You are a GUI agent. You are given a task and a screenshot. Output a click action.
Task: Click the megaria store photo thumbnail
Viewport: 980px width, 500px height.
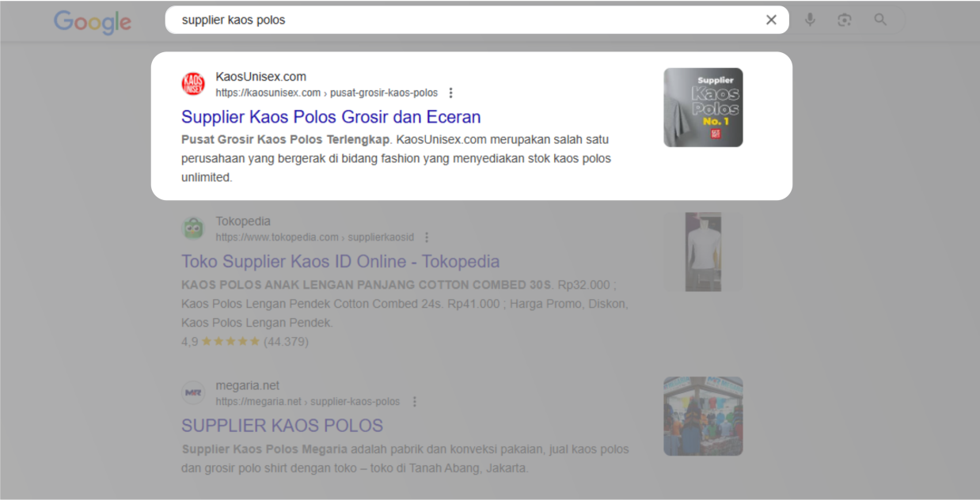pos(703,416)
